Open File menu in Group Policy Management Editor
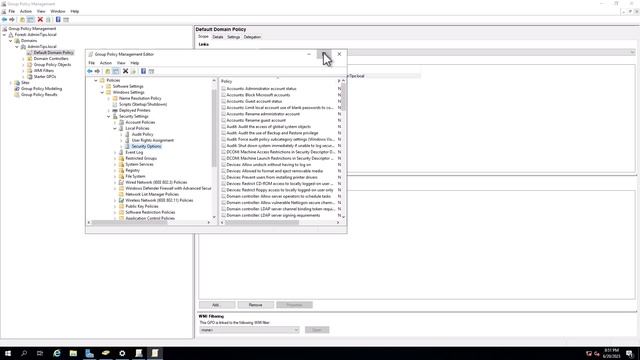This screenshot has height=360, width=640. tap(91, 63)
